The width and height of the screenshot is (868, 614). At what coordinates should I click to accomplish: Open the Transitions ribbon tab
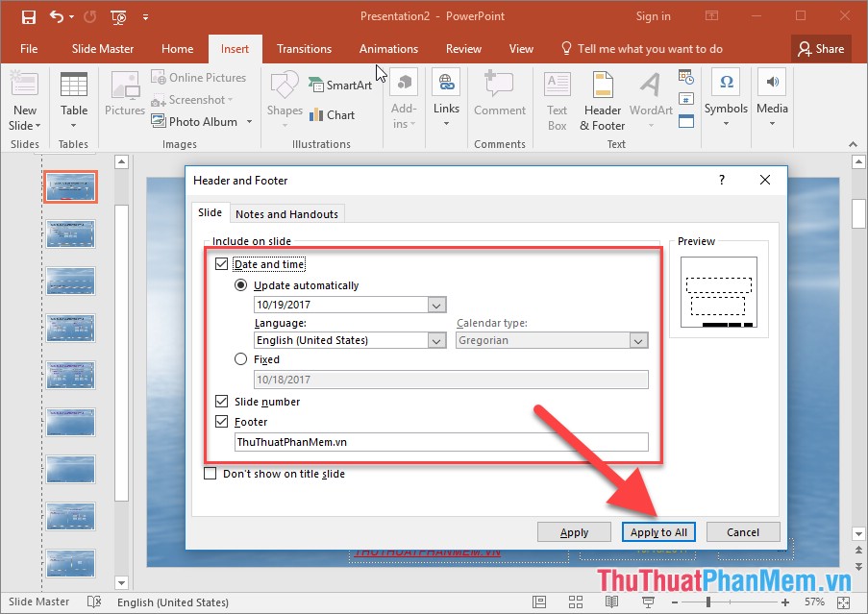304,48
